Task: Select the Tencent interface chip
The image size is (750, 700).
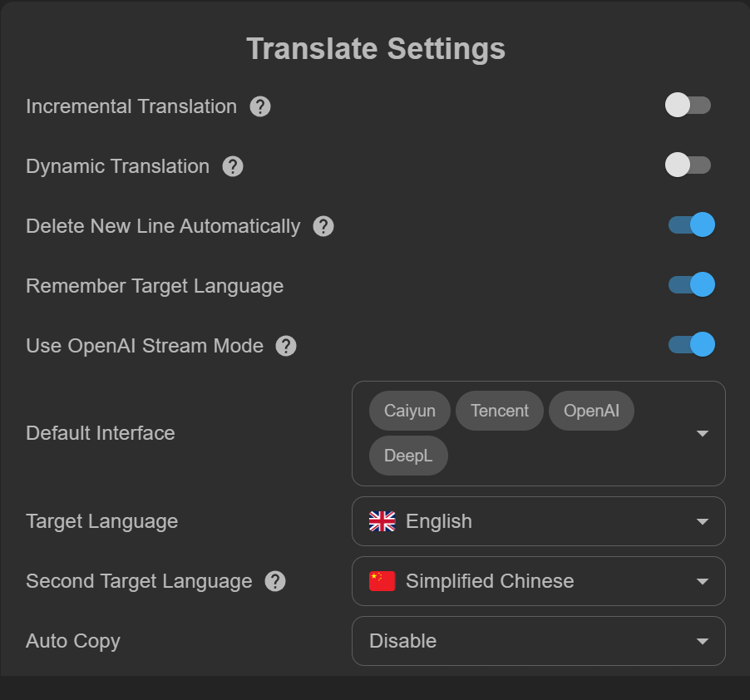Action: [x=499, y=410]
